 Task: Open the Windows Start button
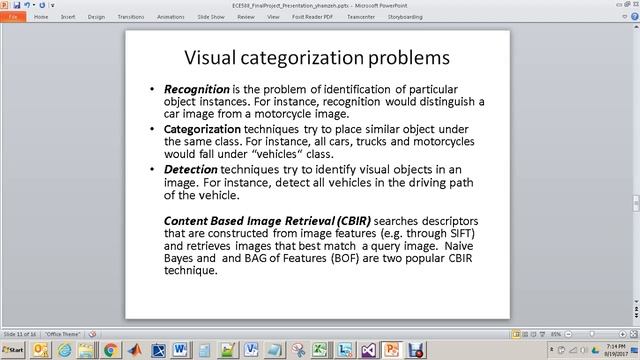point(13,350)
